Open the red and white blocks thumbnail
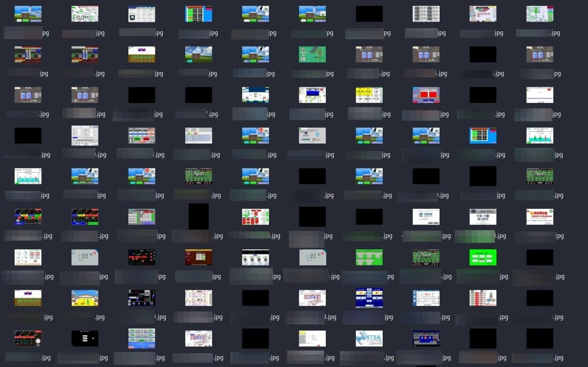588x367 pixels. point(255,217)
